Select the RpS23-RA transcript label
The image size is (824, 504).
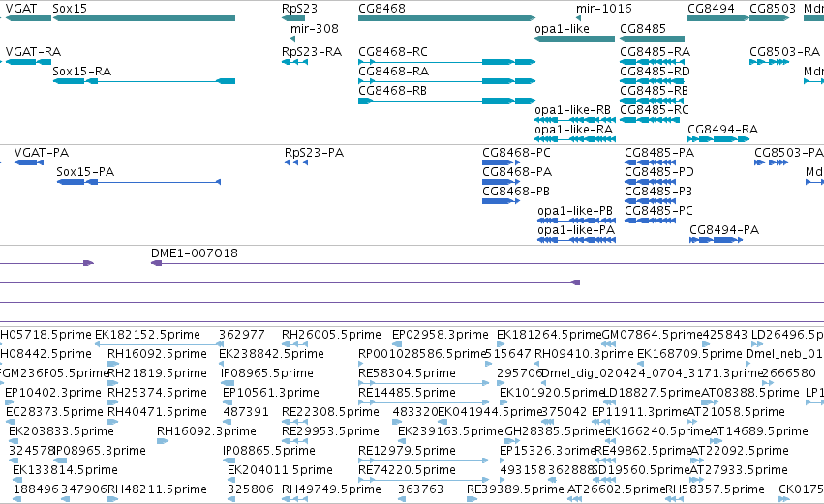tap(312, 52)
